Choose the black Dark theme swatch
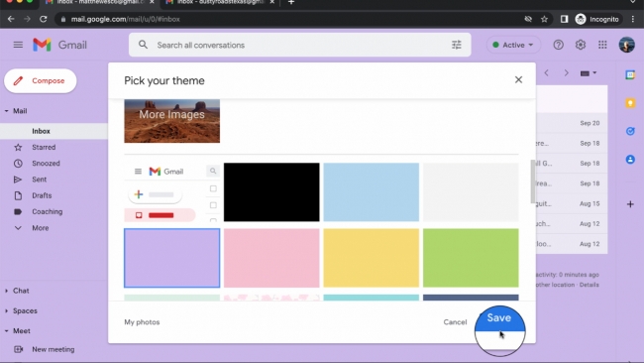The image size is (644, 363). coord(271,192)
